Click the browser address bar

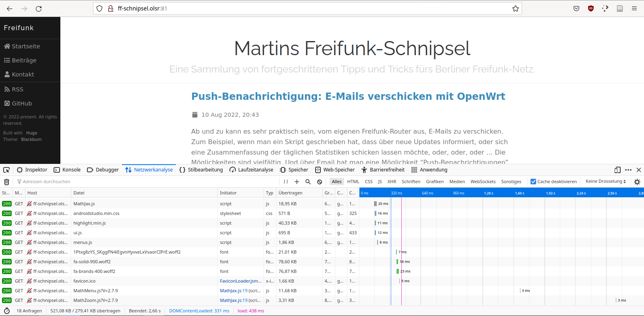(x=308, y=8)
